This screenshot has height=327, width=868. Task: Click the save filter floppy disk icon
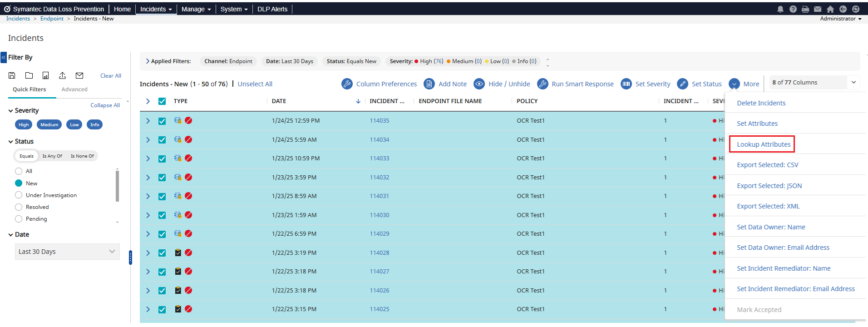click(x=12, y=75)
